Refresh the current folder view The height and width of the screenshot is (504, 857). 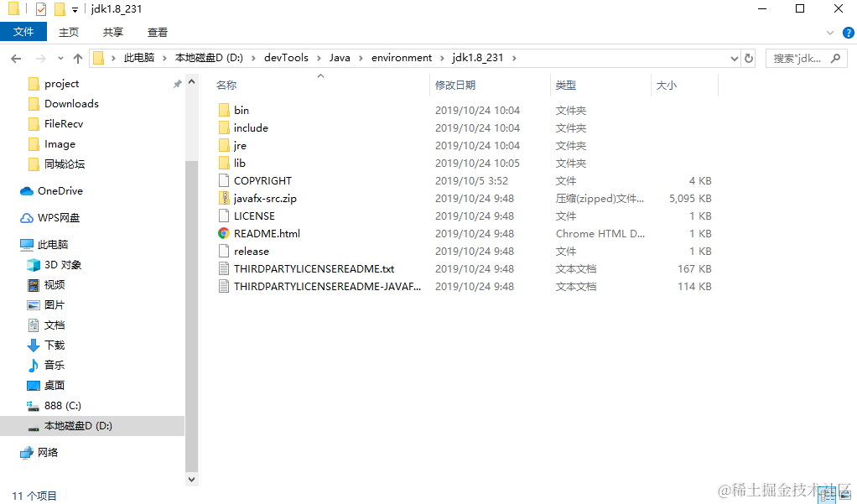(749, 58)
